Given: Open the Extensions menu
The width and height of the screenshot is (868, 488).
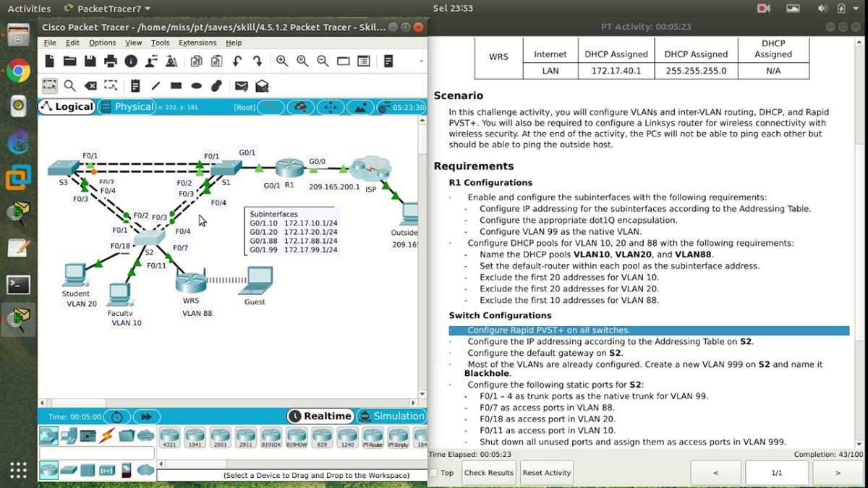Looking at the screenshot, I should pyautogui.click(x=197, y=43).
